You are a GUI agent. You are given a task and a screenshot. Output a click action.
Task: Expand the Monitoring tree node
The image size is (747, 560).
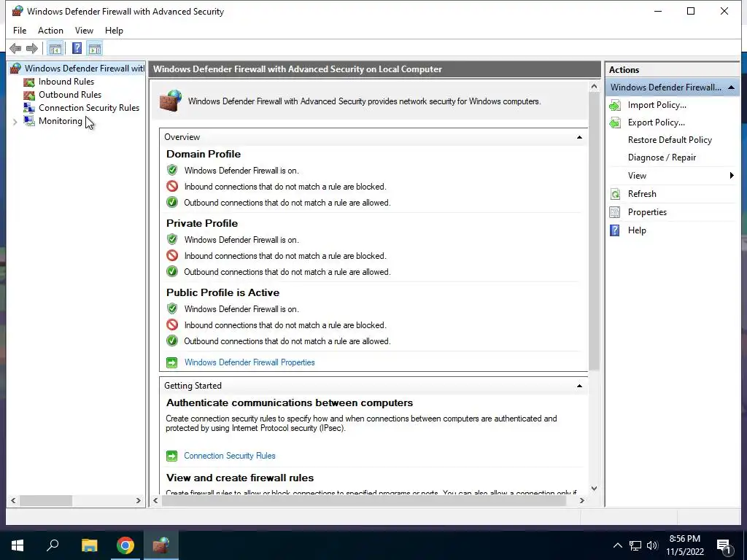tap(15, 122)
